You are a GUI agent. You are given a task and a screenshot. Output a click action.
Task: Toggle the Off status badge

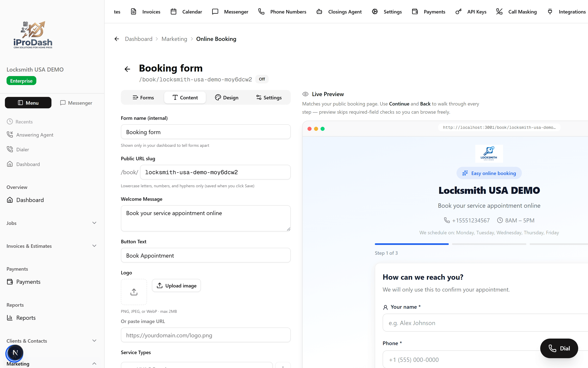click(x=262, y=79)
